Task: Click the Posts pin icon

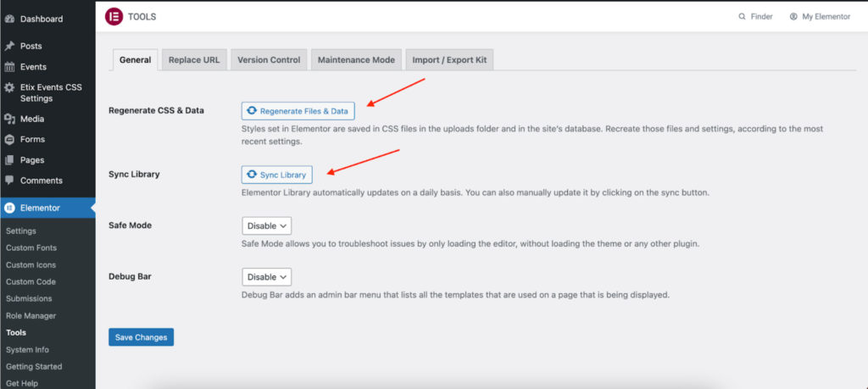Action: pyautogui.click(x=9, y=46)
